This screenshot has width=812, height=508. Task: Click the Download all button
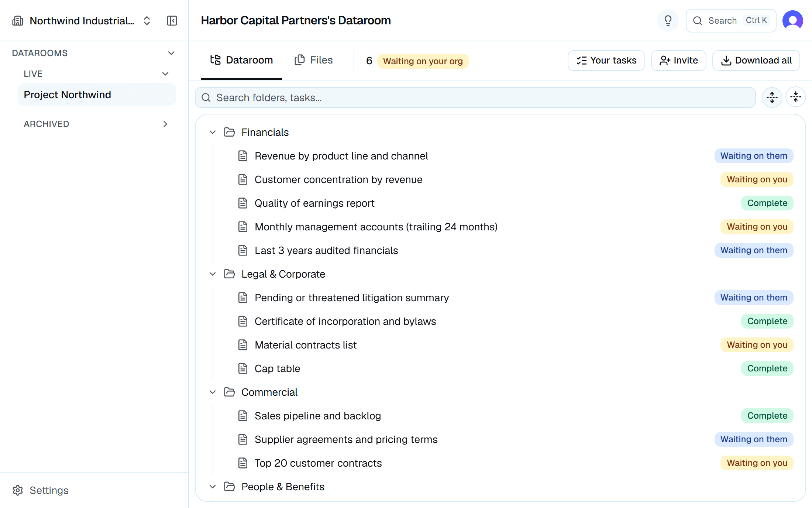[x=756, y=61]
